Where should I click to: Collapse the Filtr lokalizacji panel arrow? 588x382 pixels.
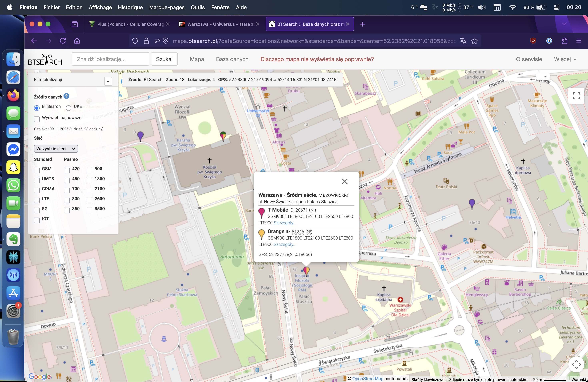pos(108,82)
